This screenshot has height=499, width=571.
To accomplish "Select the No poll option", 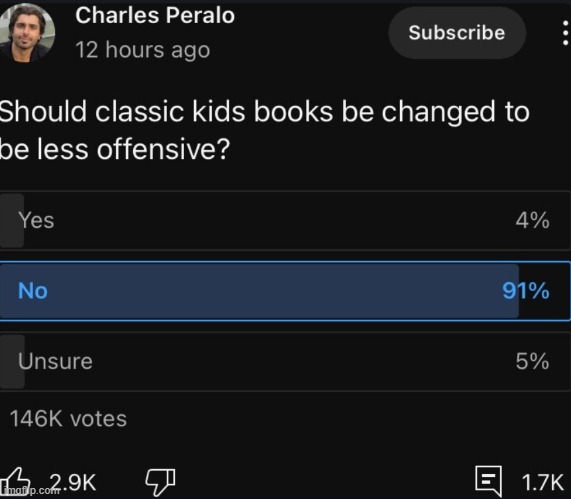I will click(286, 291).
